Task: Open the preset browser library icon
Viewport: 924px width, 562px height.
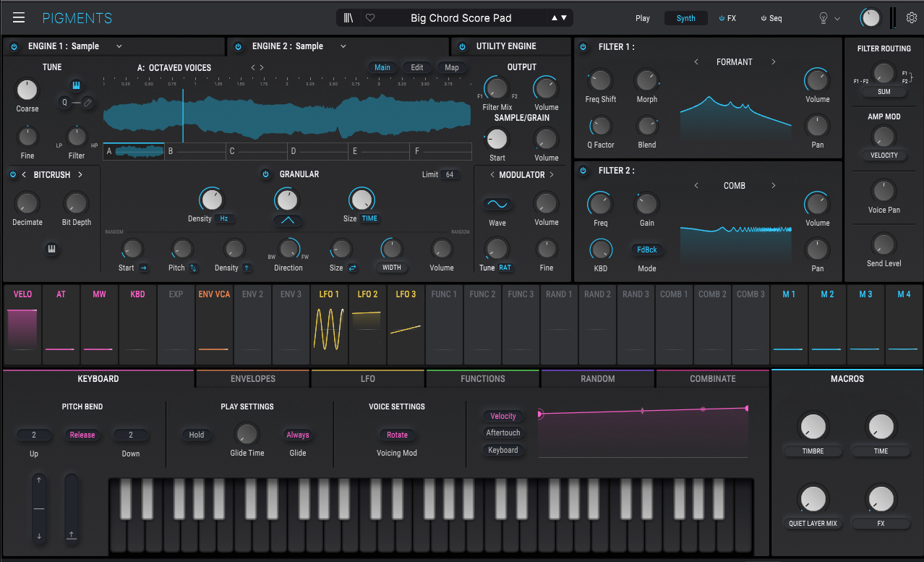Action: [x=349, y=18]
